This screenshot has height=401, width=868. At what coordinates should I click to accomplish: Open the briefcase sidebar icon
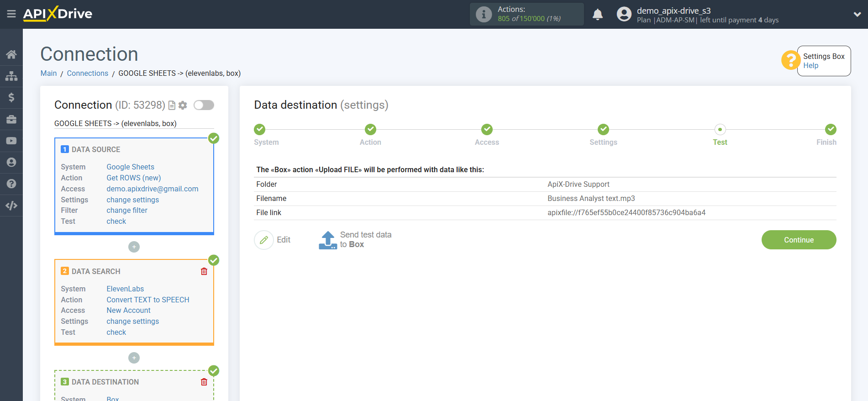[11, 119]
